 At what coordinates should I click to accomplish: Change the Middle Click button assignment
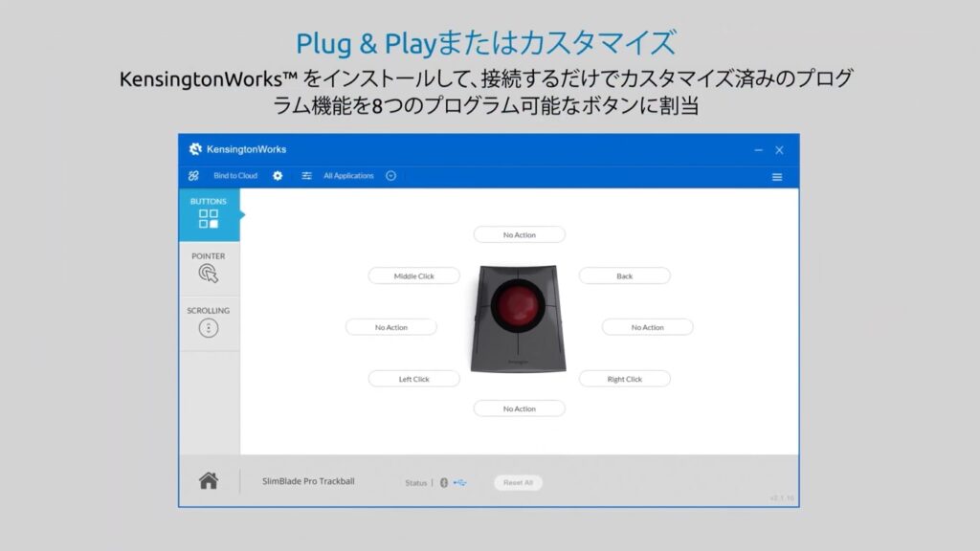click(x=413, y=275)
